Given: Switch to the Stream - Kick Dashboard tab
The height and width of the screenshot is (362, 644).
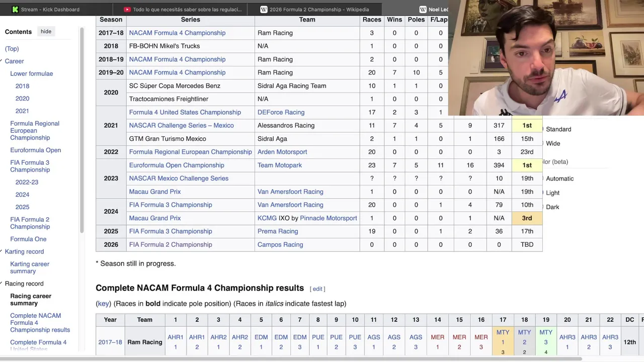Looking at the screenshot, I should (x=50, y=10).
